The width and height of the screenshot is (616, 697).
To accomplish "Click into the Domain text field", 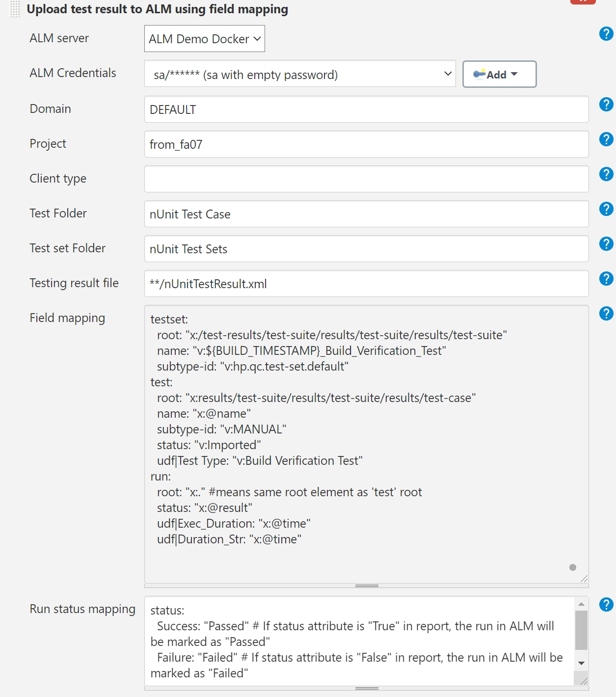I will (x=366, y=109).
